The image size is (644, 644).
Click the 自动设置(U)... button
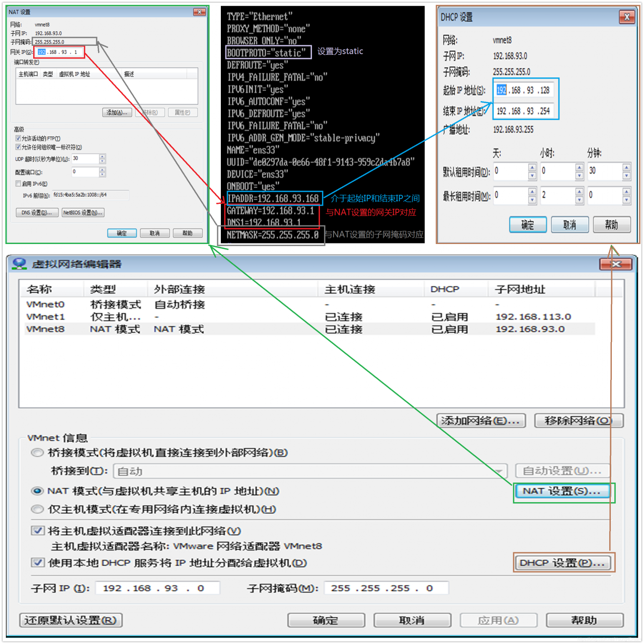tap(562, 471)
